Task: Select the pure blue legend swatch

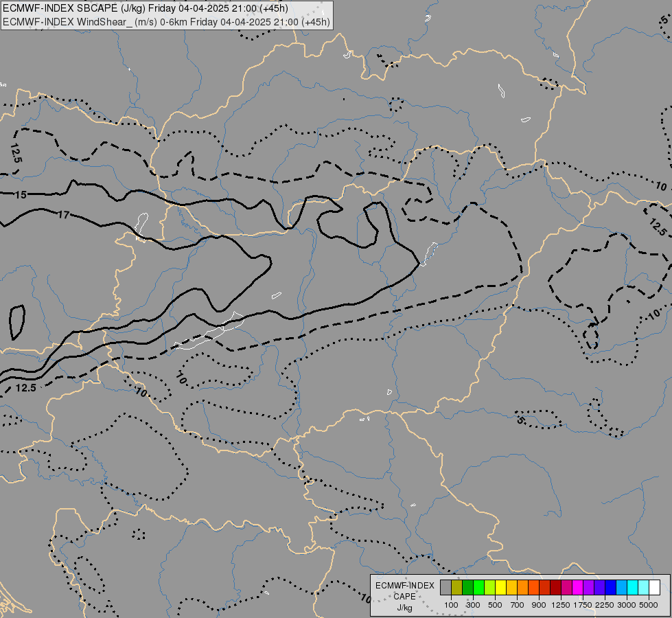Action: (x=611, y=587)
